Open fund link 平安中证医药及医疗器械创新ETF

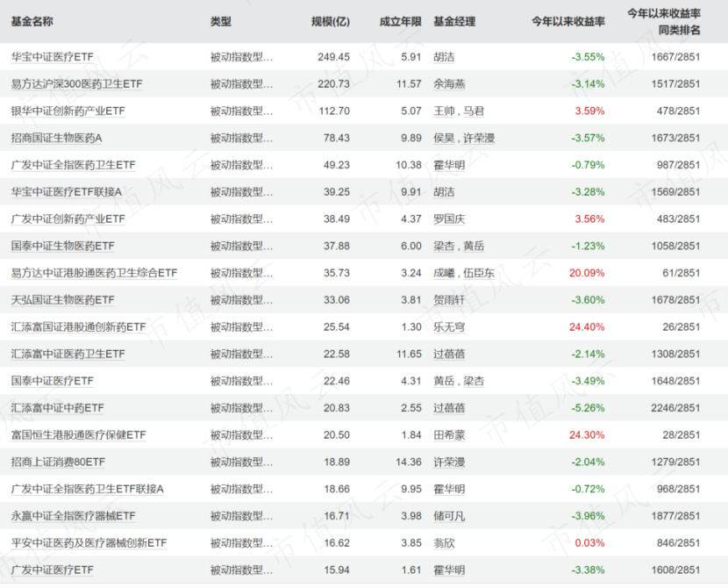(89, 542)
